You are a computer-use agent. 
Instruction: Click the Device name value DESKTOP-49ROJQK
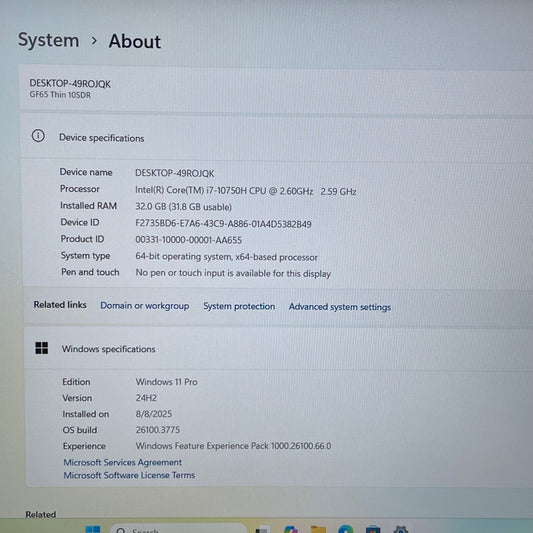[x=175, y=173]
